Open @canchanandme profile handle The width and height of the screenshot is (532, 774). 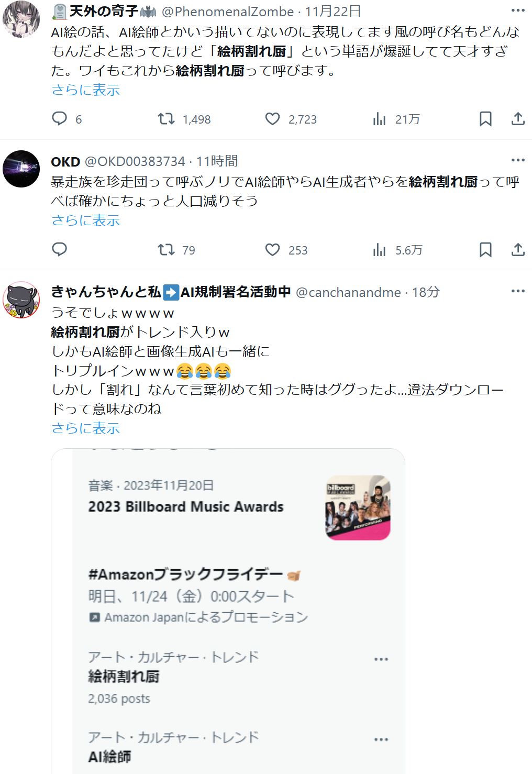coord(348,292)
